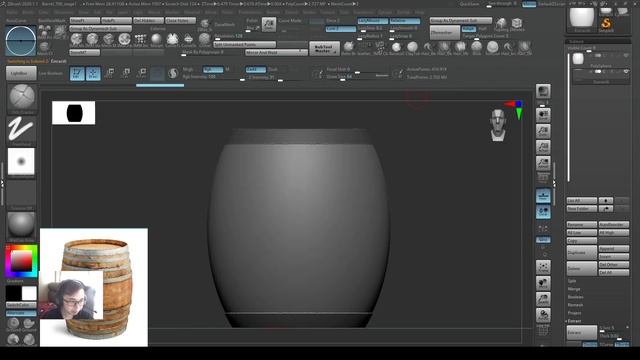This screenshot has width=640, height=360.
Task: Toggle the Sculptris Pro swirl icon
Action: point(173,73)
